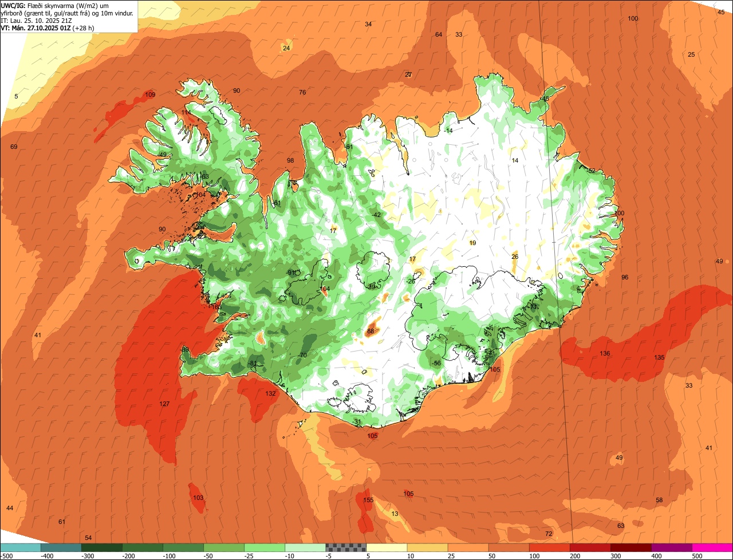Click the purple swatch between 400 and 500
Viewport: 733px width, 560px height.
pos(671,547)
